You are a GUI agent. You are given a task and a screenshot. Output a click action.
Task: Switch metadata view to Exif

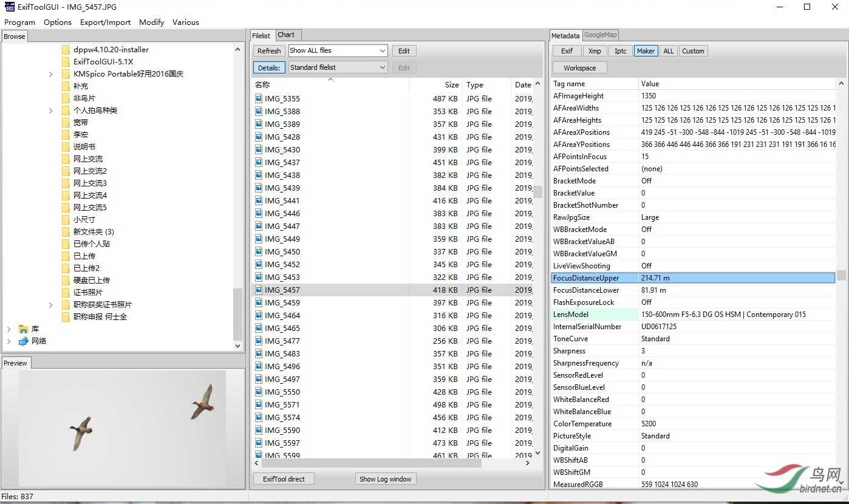coord(567,51)
